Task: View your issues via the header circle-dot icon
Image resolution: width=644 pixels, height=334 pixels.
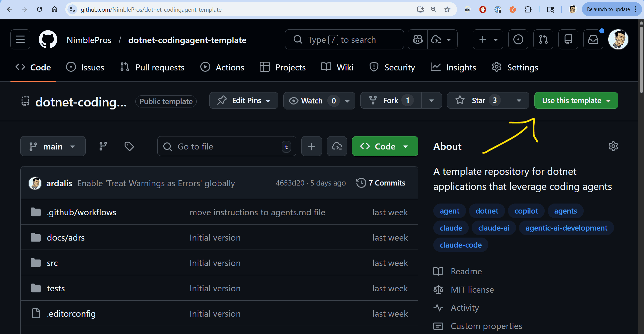Action: [x=518, y=39]
